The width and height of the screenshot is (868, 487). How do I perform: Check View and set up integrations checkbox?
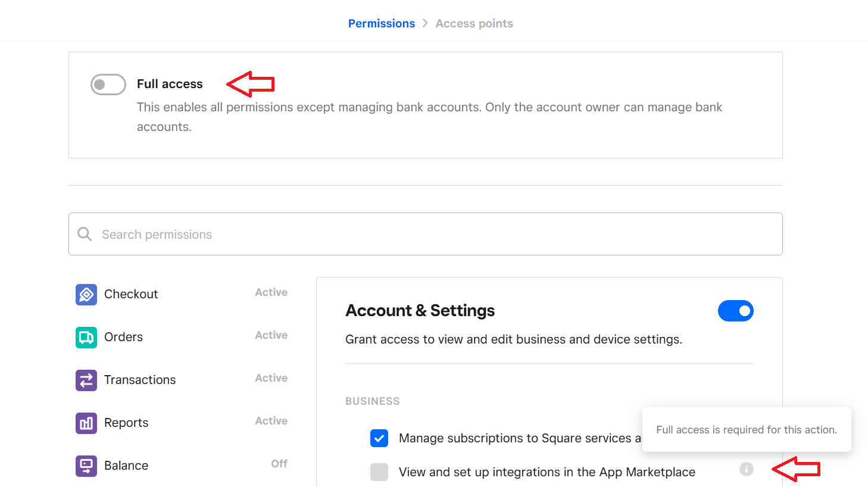point(379,472)
